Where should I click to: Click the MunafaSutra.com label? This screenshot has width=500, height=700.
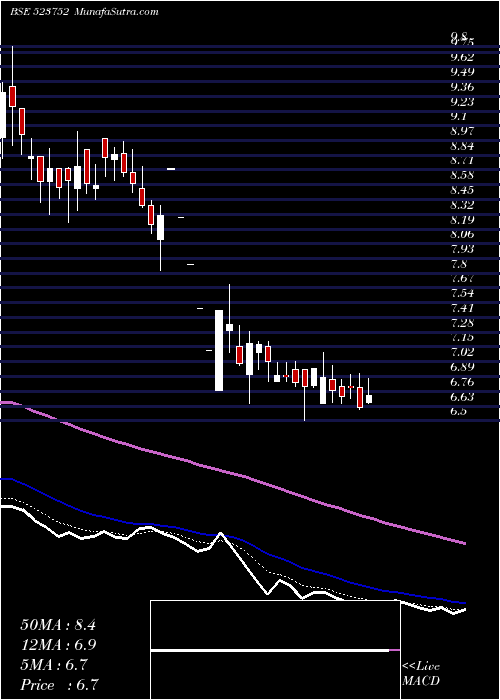pyautogui.click(x=116, y=12)
